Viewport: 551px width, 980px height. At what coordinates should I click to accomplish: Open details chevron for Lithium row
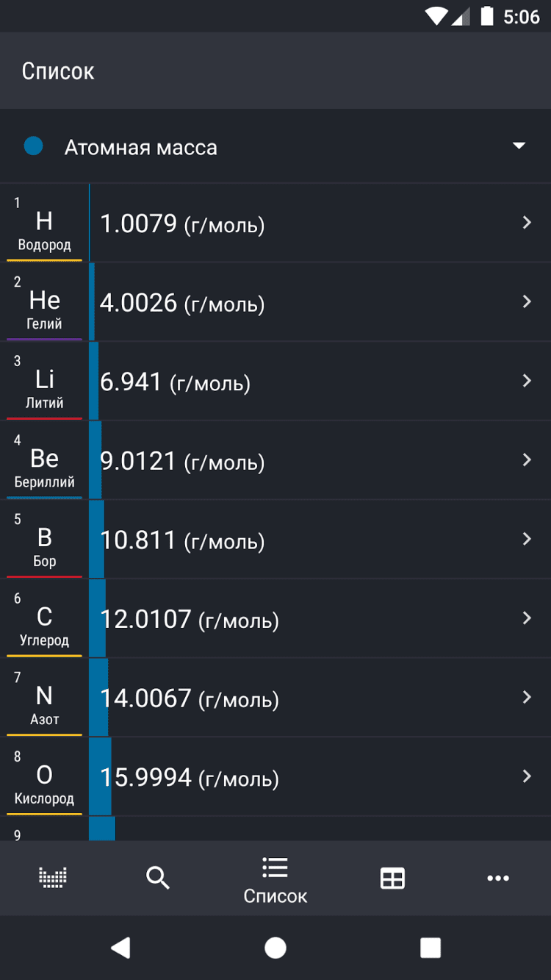pos(526,381)
